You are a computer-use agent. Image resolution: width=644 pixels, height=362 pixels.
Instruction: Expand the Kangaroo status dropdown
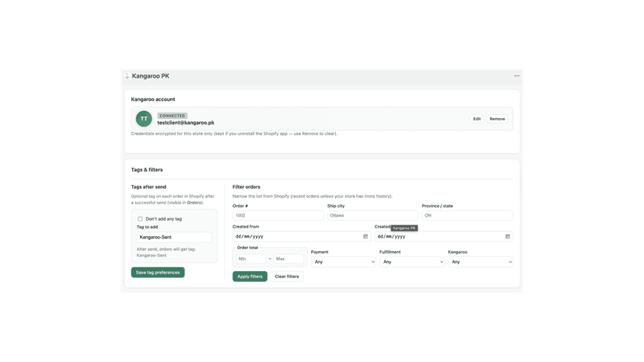click(480, 262)
